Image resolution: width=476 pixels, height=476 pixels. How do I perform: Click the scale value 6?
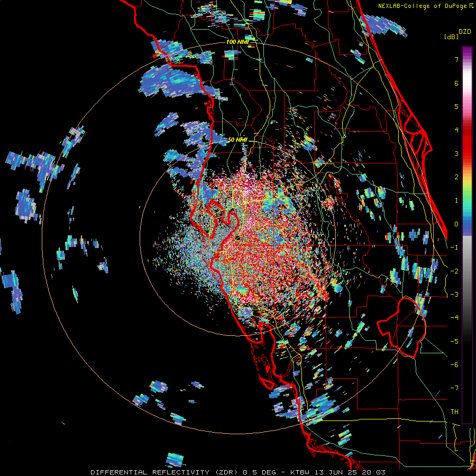pos(456,83)
